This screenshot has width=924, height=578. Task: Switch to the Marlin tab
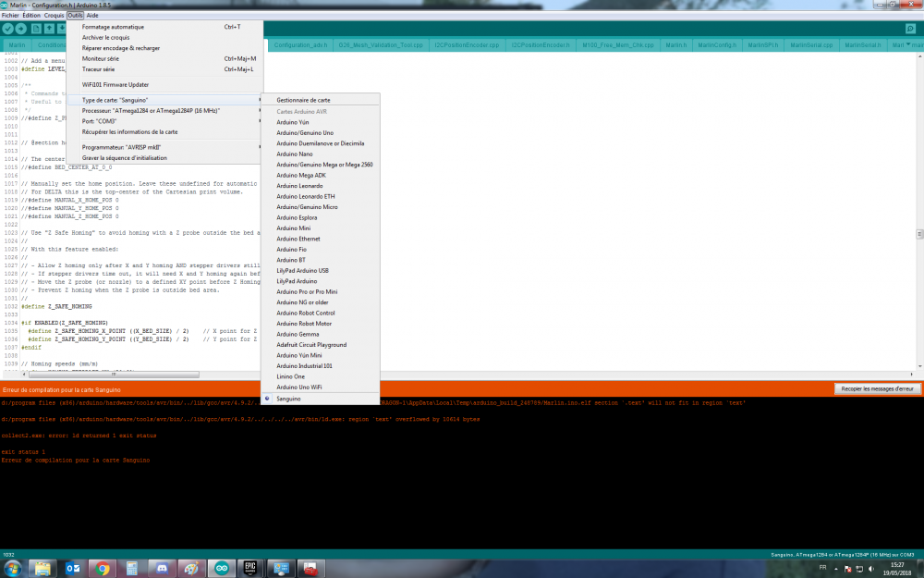coord(17,45)
